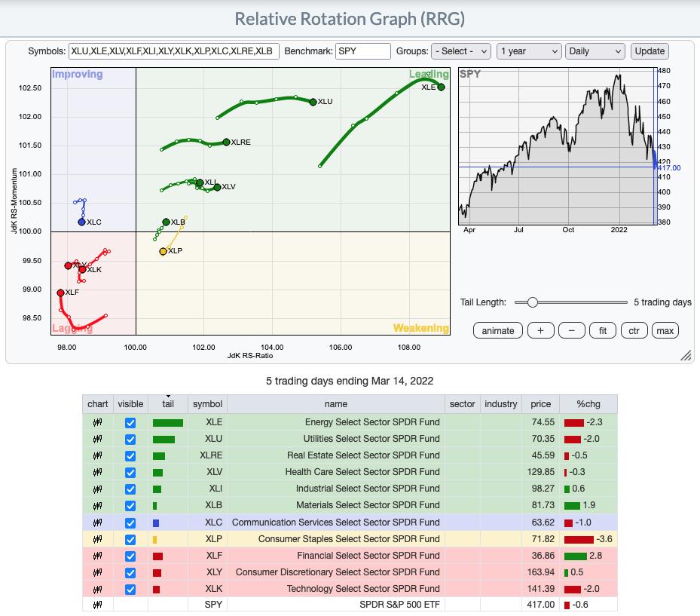Viewport: 700px width, 616px height.
Task: Toggle visibility checkbox for XLK
Action: point(130,589)
